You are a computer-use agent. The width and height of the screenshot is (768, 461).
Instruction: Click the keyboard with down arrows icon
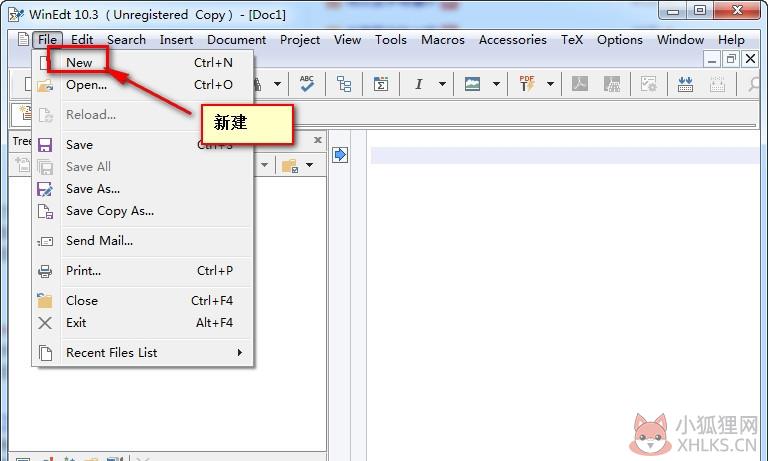click(685, 84)
